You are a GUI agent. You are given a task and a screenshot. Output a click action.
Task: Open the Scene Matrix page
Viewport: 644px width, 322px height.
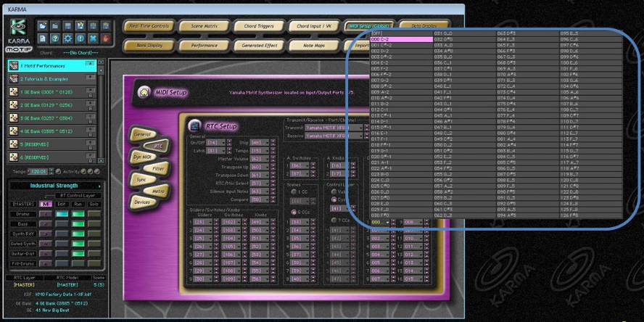[204, 26]
